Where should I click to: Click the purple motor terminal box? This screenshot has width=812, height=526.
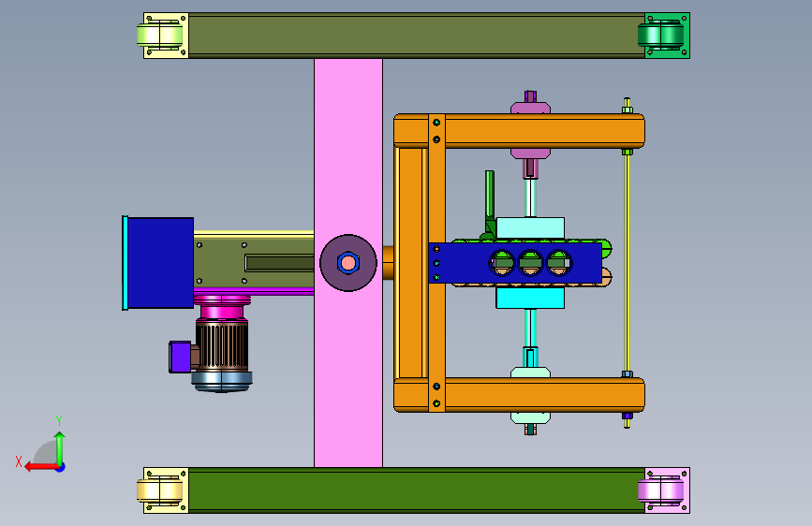[180, 357]
